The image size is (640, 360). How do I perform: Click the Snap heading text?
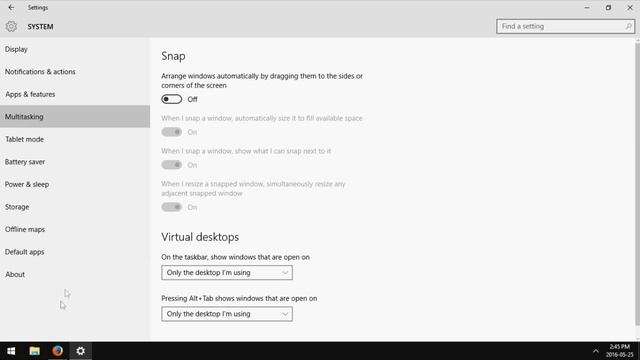click(173, 56)
